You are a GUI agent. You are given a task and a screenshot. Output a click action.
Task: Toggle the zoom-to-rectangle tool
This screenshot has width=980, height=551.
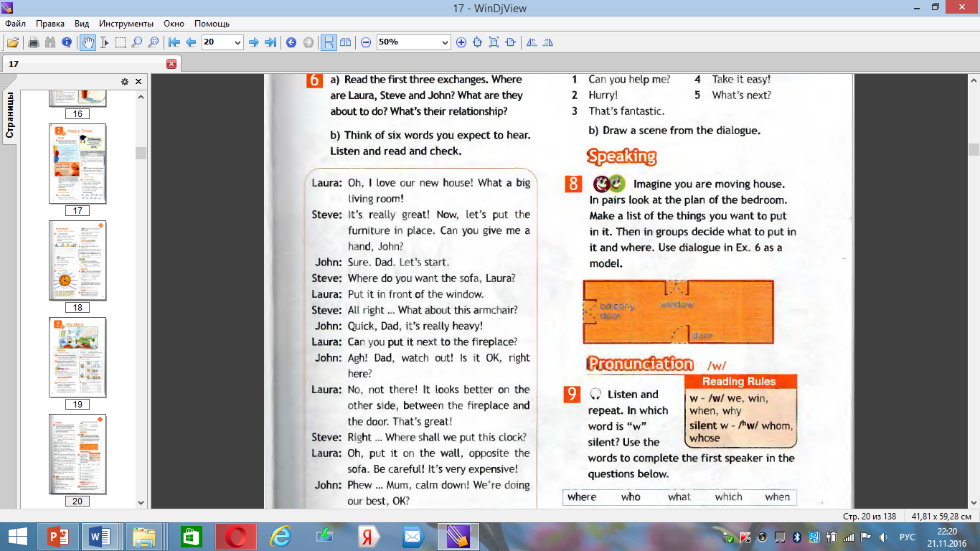click(x=153, y=42)
